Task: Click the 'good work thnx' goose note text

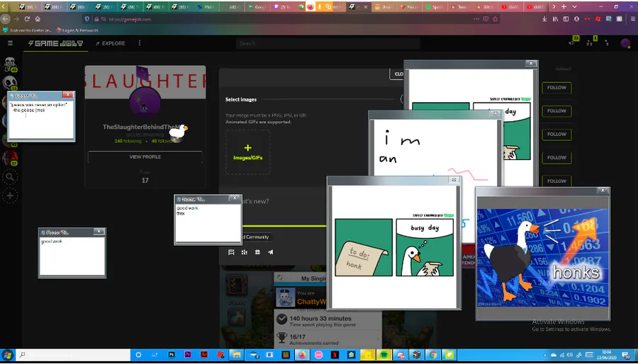Action: click(187, 210)
